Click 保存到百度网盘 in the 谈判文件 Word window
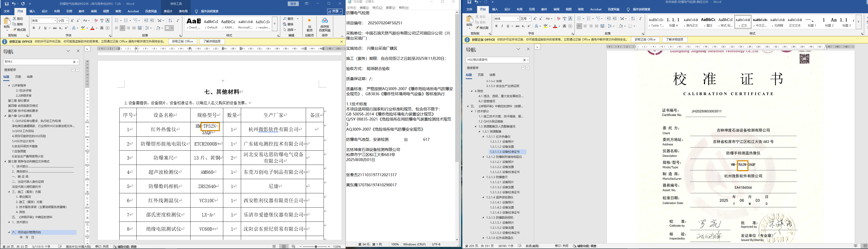This screenshot has width=868, height=249. click(325, 25)
